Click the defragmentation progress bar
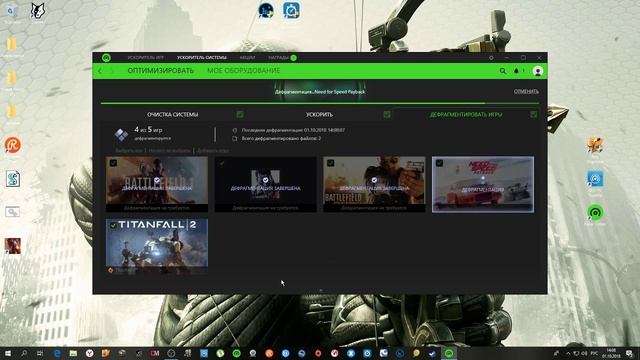The width and height of the screenshot is (640, 360). (x=320, y=103)
